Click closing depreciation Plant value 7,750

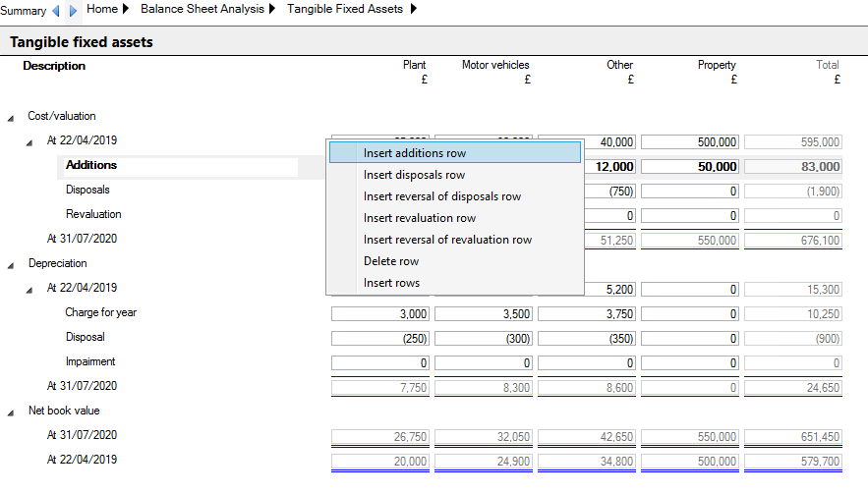click(x=379, y=388)
